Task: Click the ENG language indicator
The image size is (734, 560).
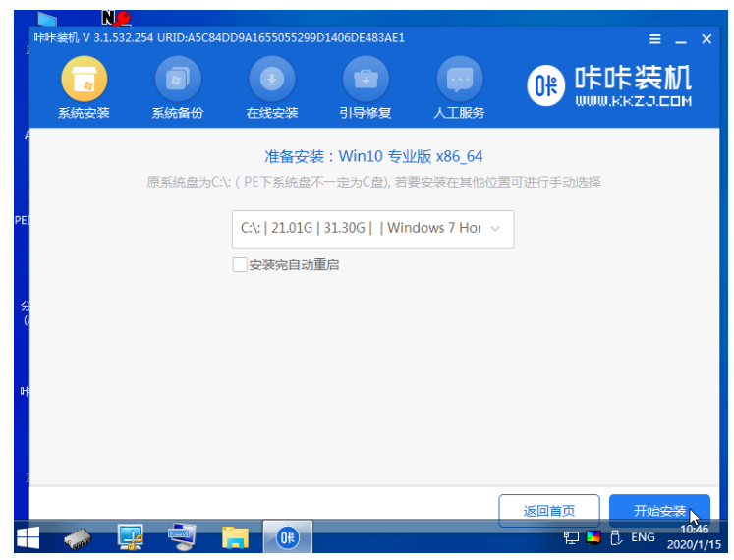Action: tap(643, 537)
